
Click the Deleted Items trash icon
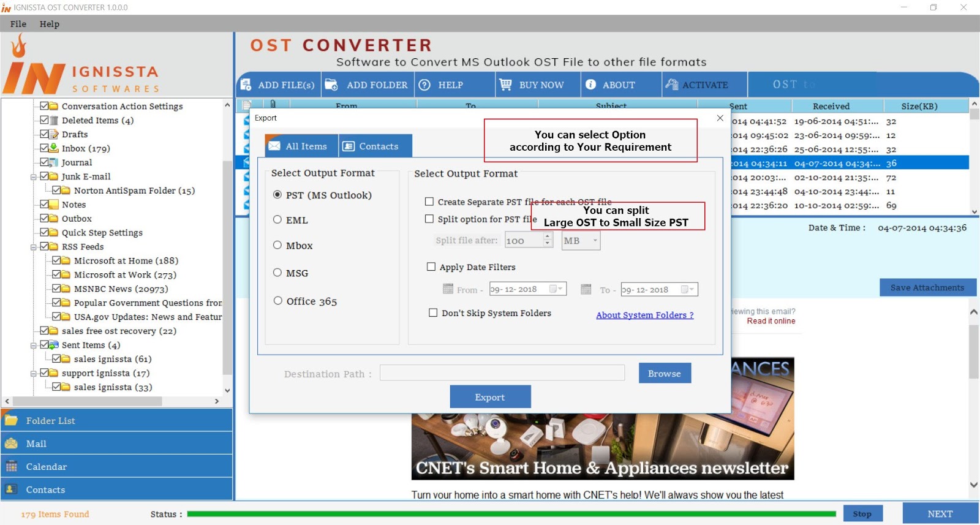click(54, 120)
